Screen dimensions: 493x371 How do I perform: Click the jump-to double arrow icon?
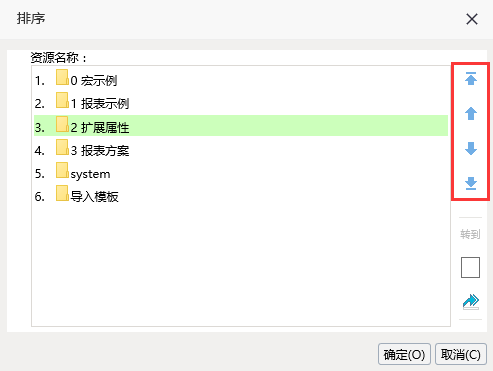point(471,302)
